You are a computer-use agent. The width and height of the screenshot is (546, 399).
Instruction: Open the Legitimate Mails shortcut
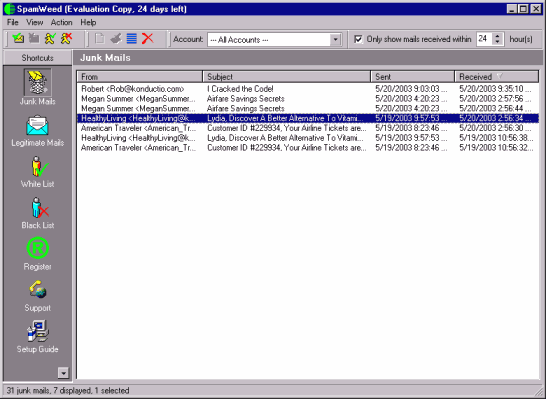pos(38,131)
